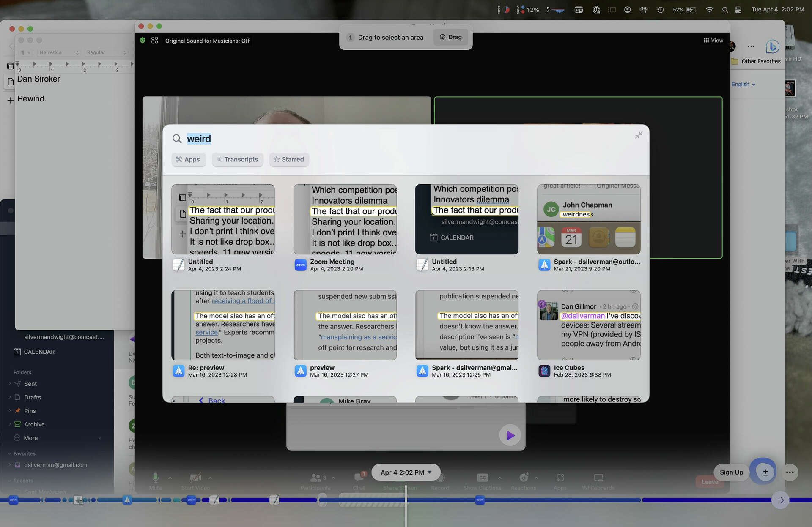Open the Zoom Meeting search result thumbnail
The height and width of the screenshot is (527, 812).
point(345,219)
